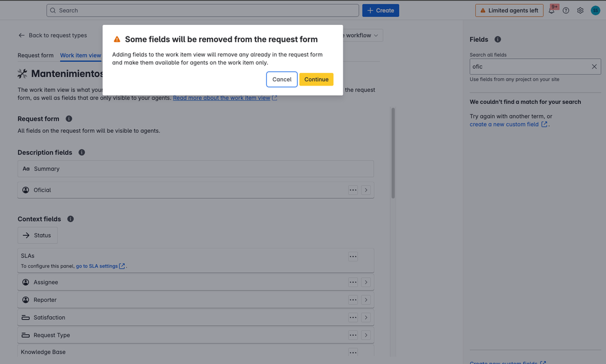Click the Reporter field person icon
The width and height of the screenshot is (606, 364).
tap(25, 300)
